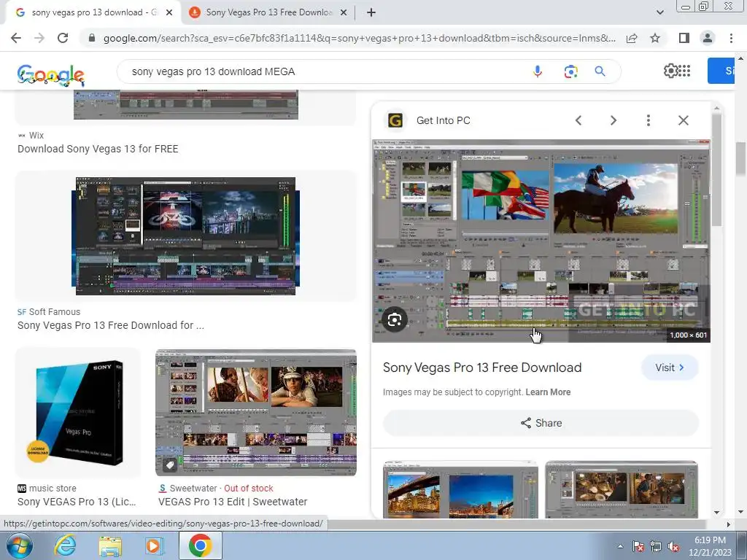Screen dimensions: 747x560
Task: Click the product tag icon on Sweetwater image
Action: coord(170,464)
